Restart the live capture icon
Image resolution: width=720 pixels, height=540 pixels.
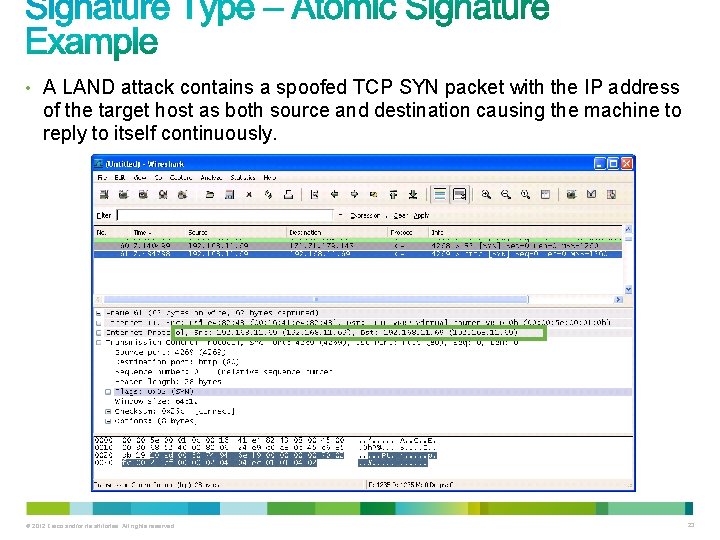coord(182,195)
